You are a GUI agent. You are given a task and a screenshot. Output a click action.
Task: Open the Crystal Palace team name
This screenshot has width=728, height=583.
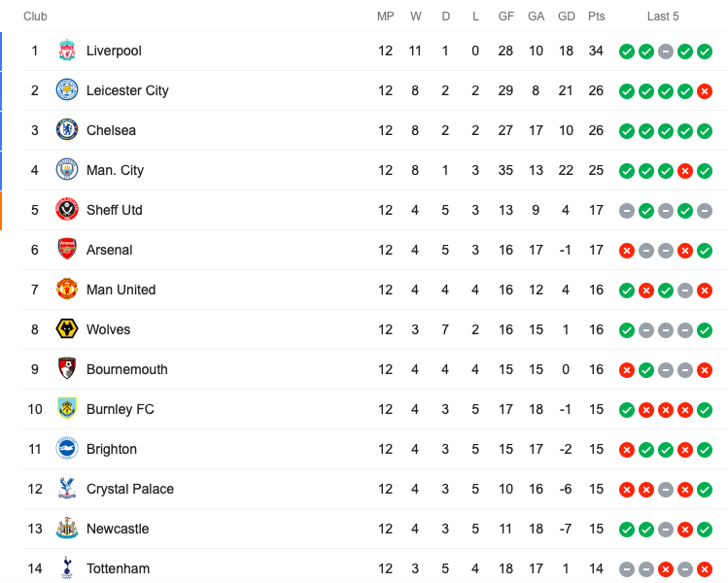(130, 489)
